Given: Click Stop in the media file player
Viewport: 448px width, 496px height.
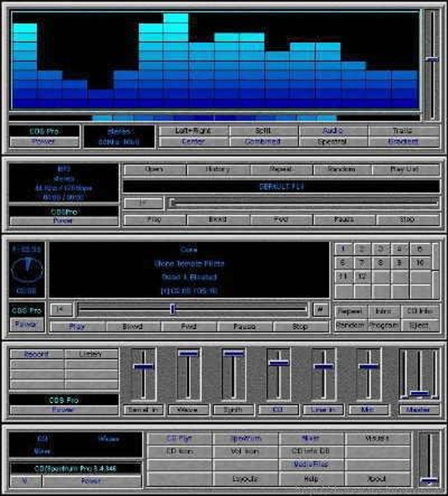Looking at the screenshot, I should tap(408, 219).
